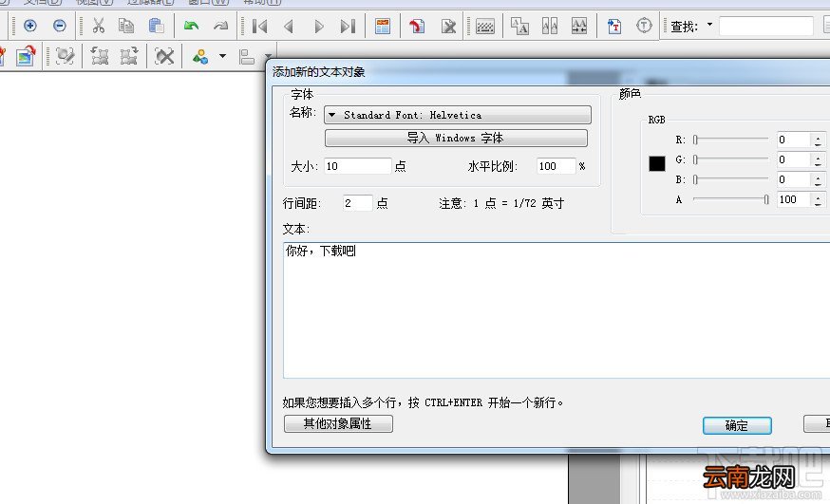
Task: Click the align objects icon
Action: click(x=247, y=57)
